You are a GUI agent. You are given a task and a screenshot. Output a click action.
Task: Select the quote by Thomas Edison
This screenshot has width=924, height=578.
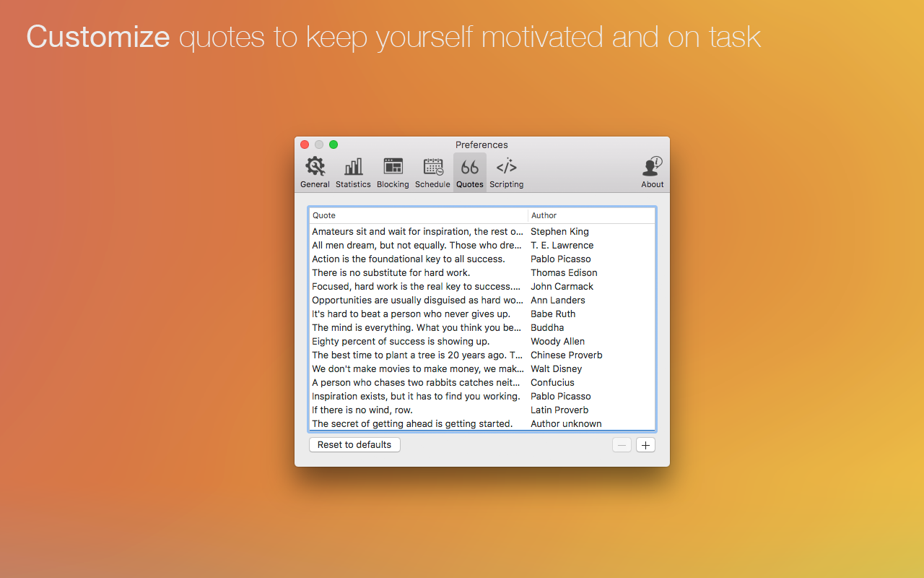(481, 273)
